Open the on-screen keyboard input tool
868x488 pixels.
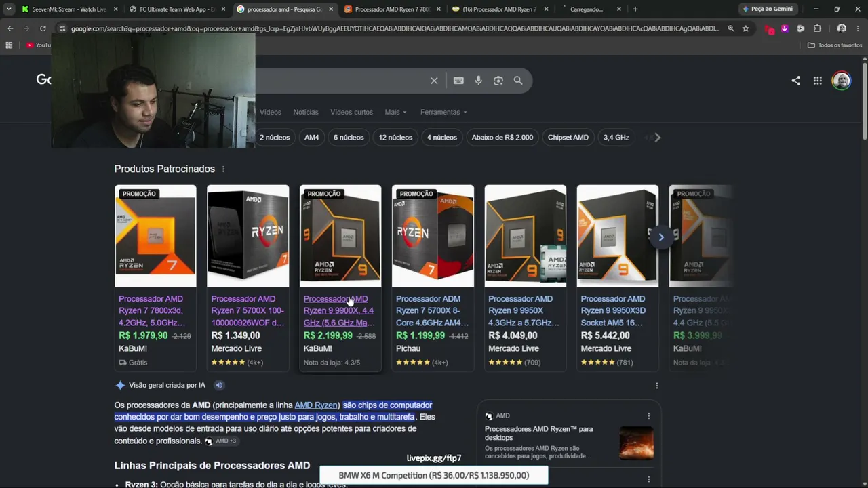(458, 81)
